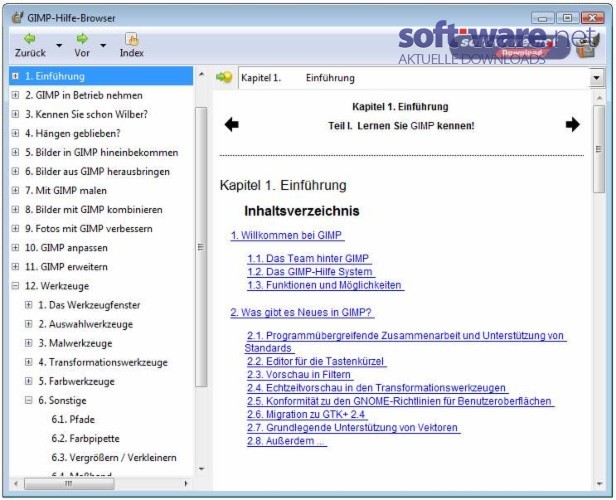This screenshot has height=500, width=616.
Task: Open link 1.1. Das Team hinter GIMP
Action: click(x=308, y=258)
